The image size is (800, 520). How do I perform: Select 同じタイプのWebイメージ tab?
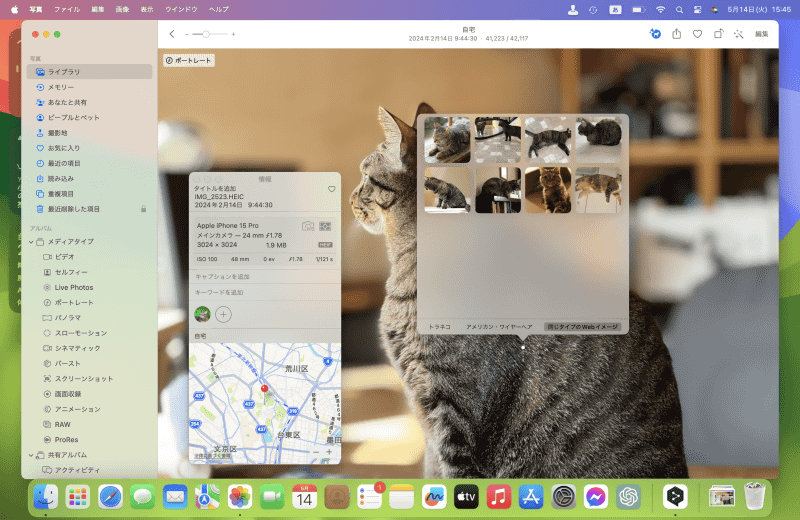point(582,327)
